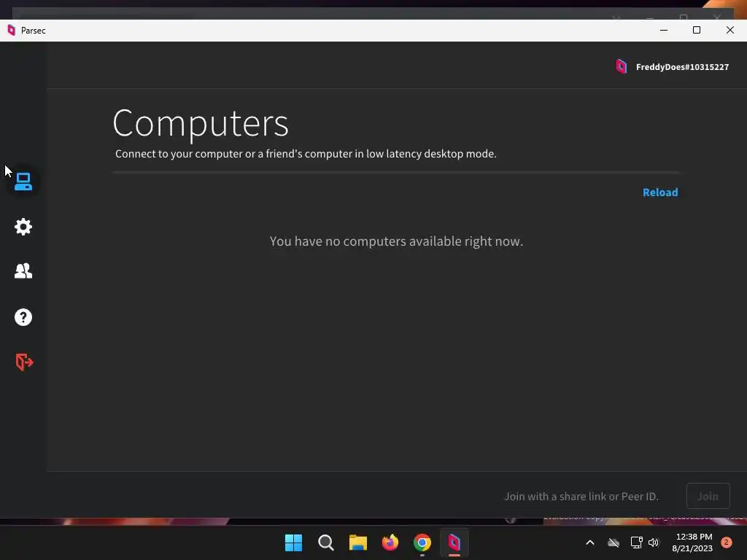
Task: Close the Parsec window
Action: (729, 31)
